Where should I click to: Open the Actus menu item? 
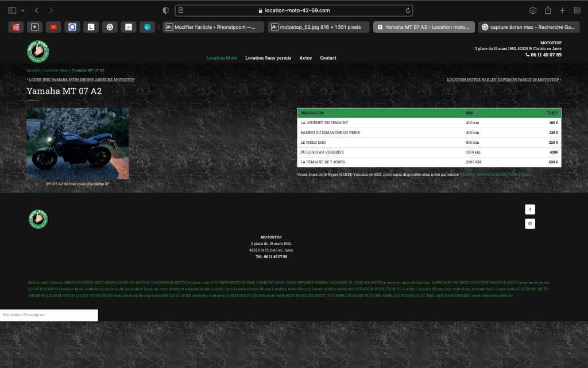pos(305,58)
